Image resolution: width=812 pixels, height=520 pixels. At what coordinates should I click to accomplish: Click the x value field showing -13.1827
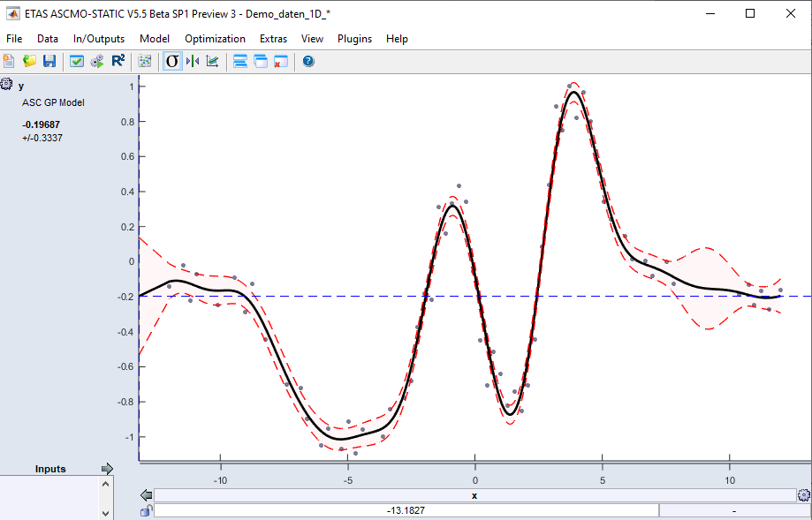point(406,510)
